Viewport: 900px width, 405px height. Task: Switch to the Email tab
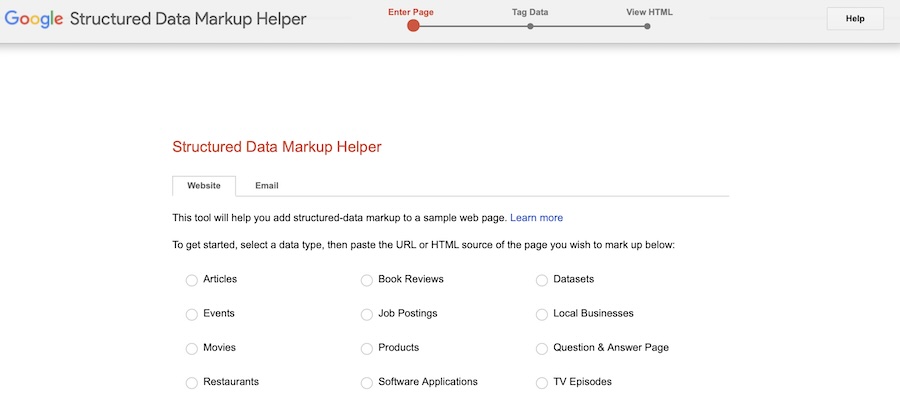(x=266, y=186)
